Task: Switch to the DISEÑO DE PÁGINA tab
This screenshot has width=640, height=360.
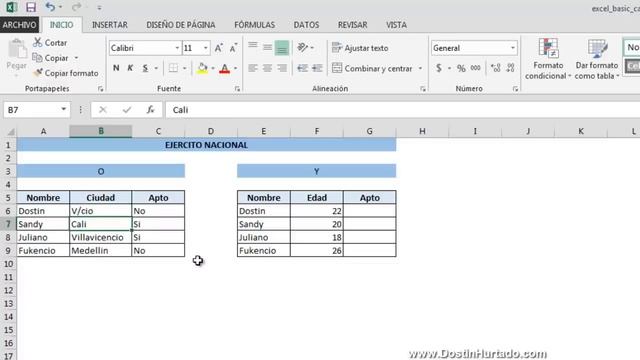Action: (181, 25)
